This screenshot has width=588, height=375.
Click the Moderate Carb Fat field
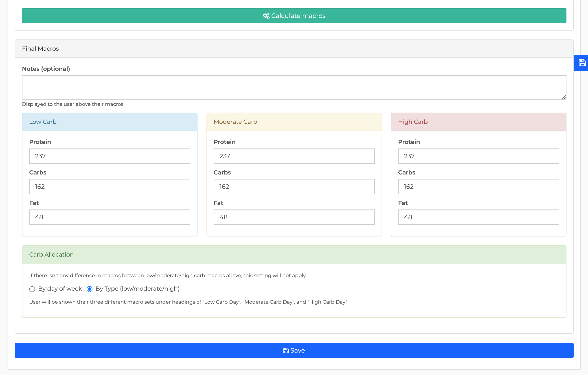(294, 217)
